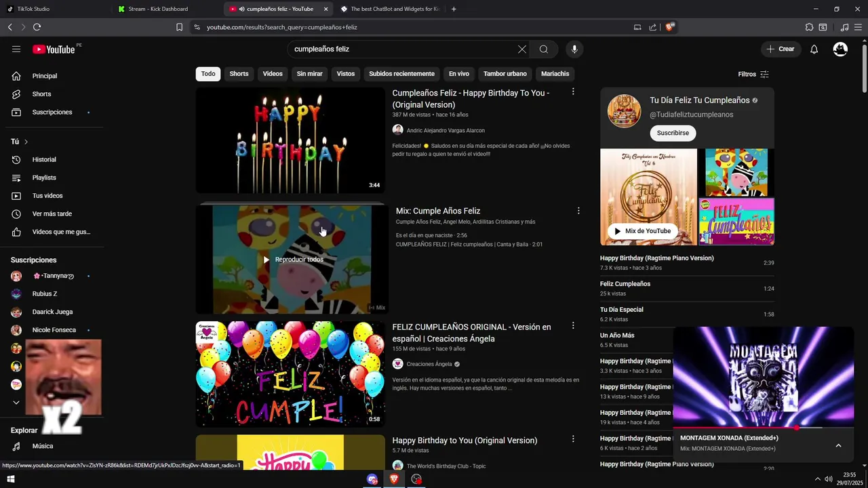Image resolution: width=868 pixels, height=488 pixels.
Task: Open more options for Happy Birthday to You video
Action: [x=573, y=439]
